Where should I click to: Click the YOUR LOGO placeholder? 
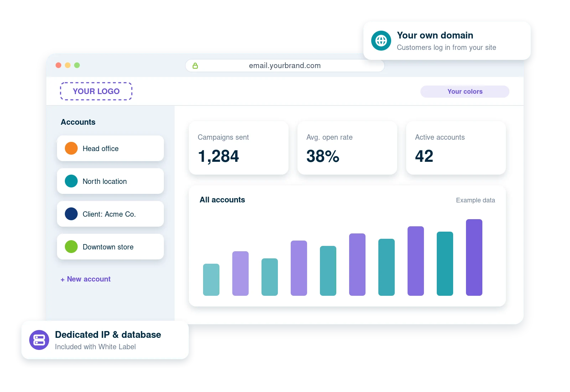point(96,91)
